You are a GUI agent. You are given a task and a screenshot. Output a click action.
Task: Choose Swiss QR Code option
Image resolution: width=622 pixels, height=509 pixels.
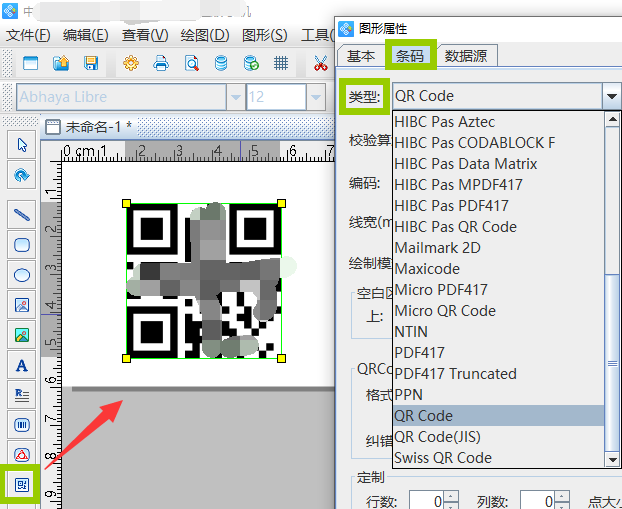[x=499, y=458]
